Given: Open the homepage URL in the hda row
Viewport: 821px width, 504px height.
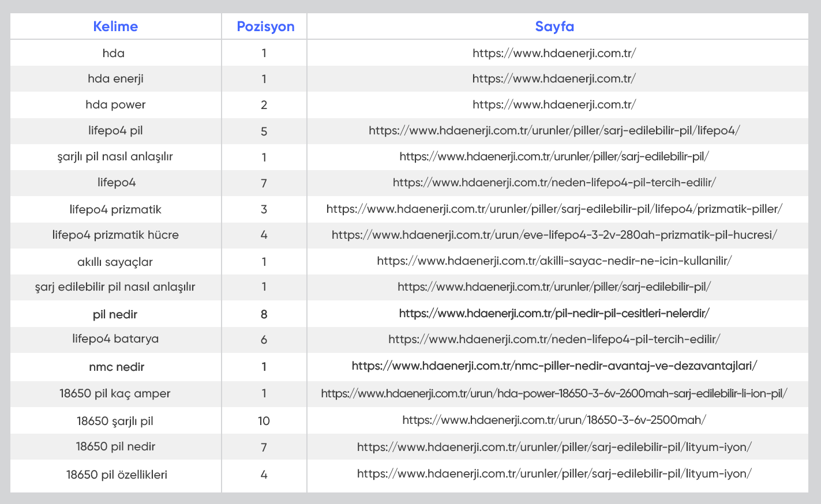Looking at the screenshot, I should (x=554, y=53).
